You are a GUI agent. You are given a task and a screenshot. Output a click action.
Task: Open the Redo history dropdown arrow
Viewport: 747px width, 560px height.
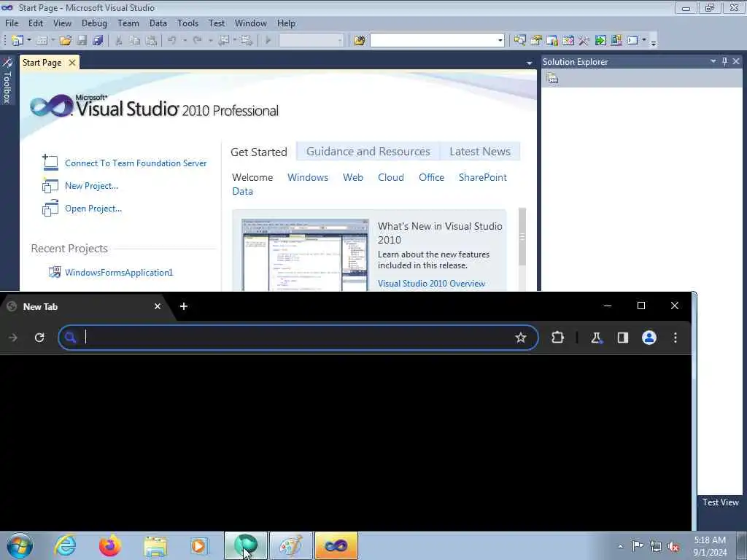(x=209, y=41)
